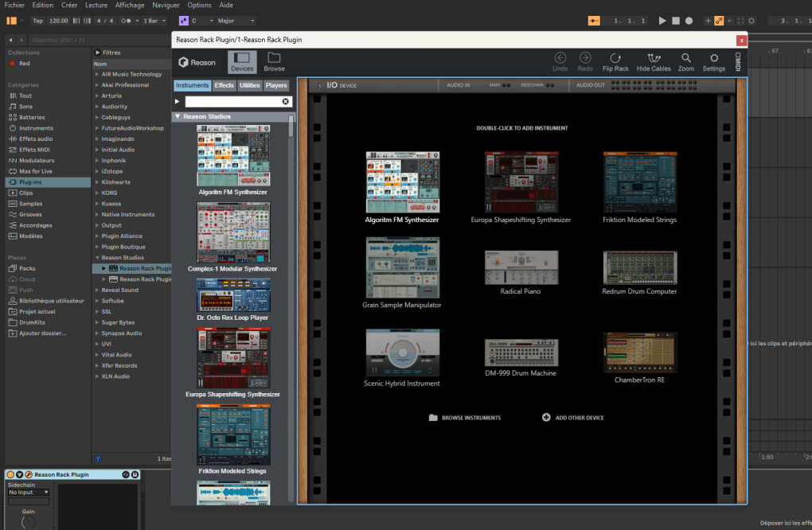Open the Edition menu
This screenshot has height=530, width=812.
pos(42,6)
